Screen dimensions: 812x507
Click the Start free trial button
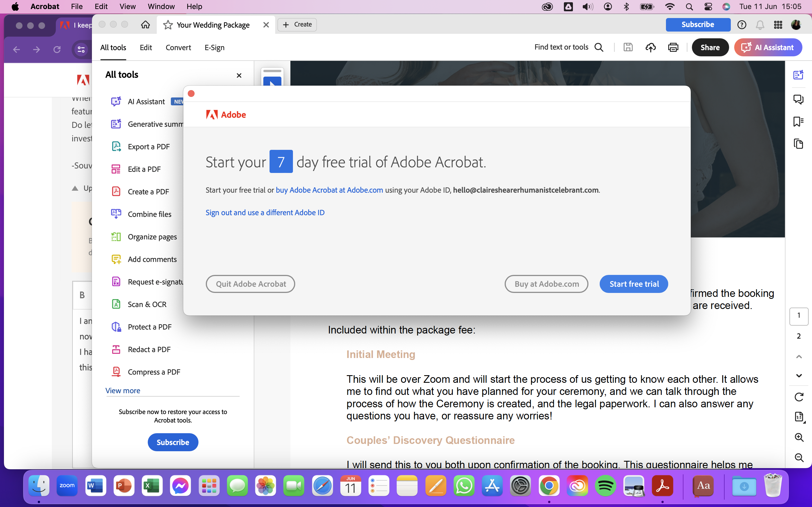(x=634, y=284)
